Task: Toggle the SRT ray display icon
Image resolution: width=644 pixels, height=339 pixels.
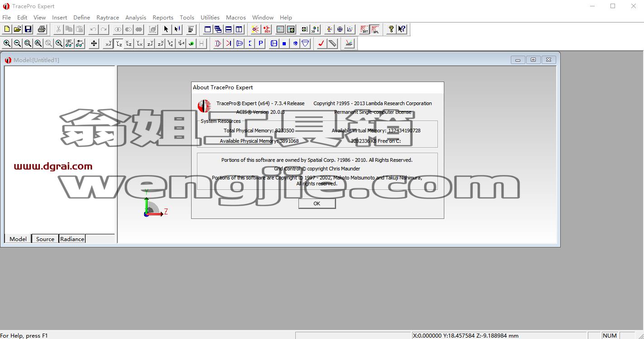Action: tap(365, 29)
